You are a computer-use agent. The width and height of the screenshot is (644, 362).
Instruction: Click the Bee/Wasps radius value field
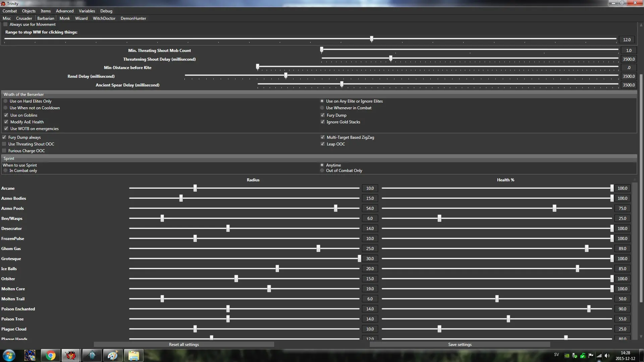[370, 219]
